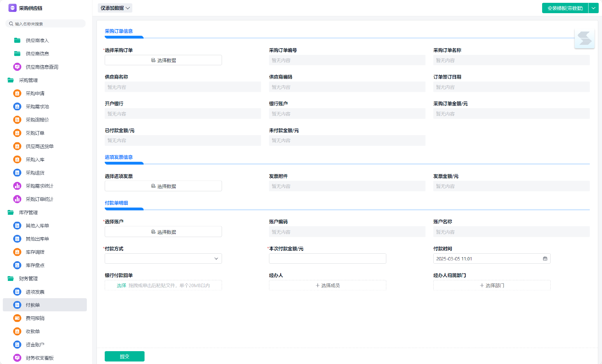The width and height of the screenshot is (602, 364).
Task: Click the 提交 submit button
Action: point(124,356)
